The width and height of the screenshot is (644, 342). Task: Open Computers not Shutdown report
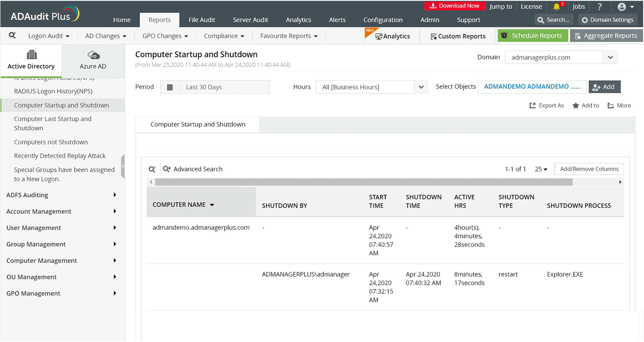[51, 142]
